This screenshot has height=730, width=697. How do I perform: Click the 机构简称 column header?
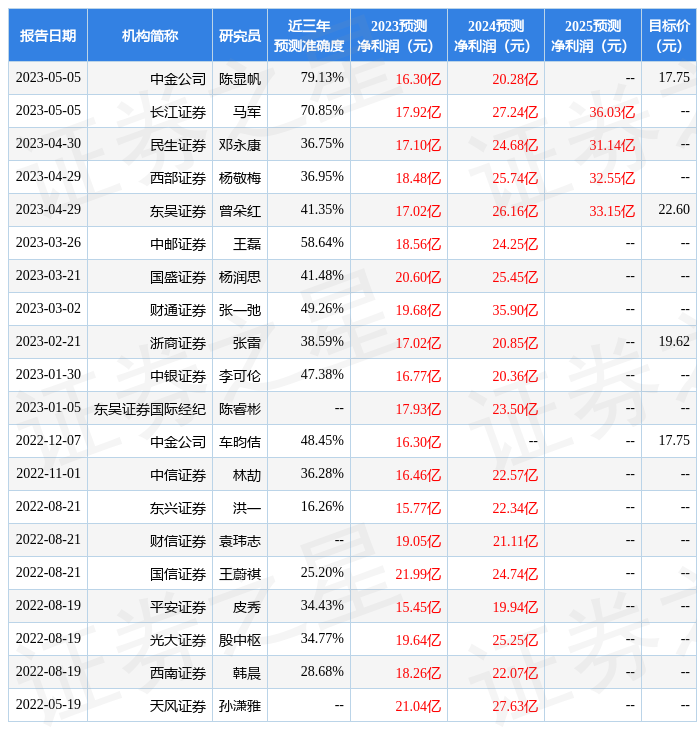[x=149, y=35]
